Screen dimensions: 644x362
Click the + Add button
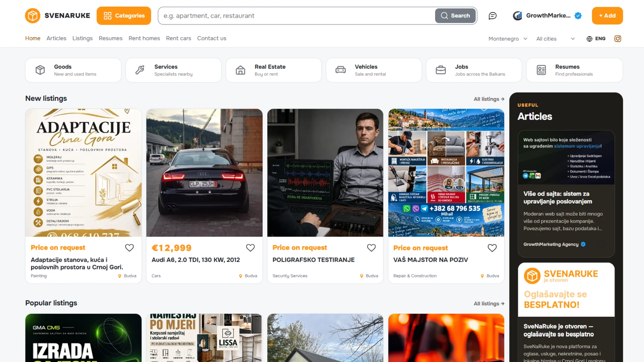607,16
